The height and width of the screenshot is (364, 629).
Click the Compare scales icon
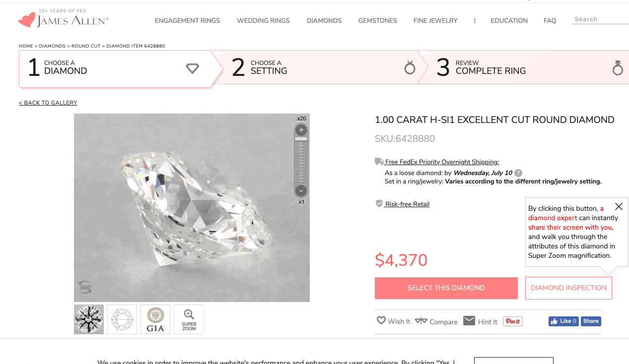421,321
